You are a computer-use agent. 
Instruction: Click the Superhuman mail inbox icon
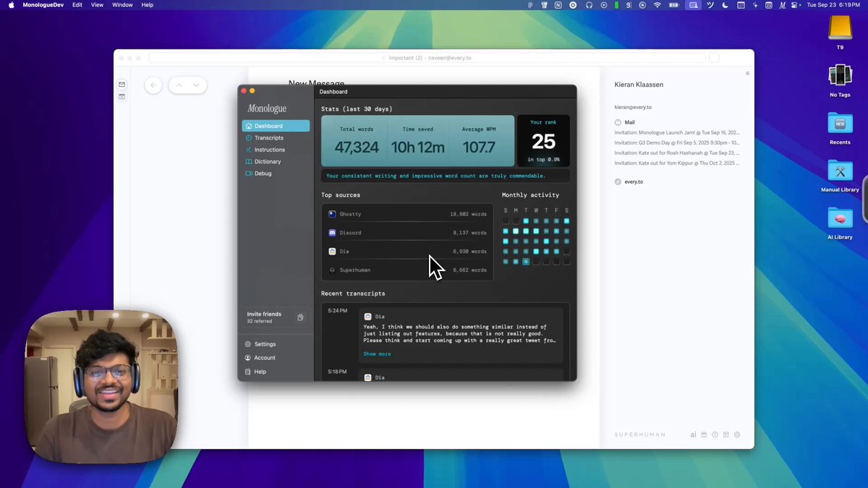[122, 85]
